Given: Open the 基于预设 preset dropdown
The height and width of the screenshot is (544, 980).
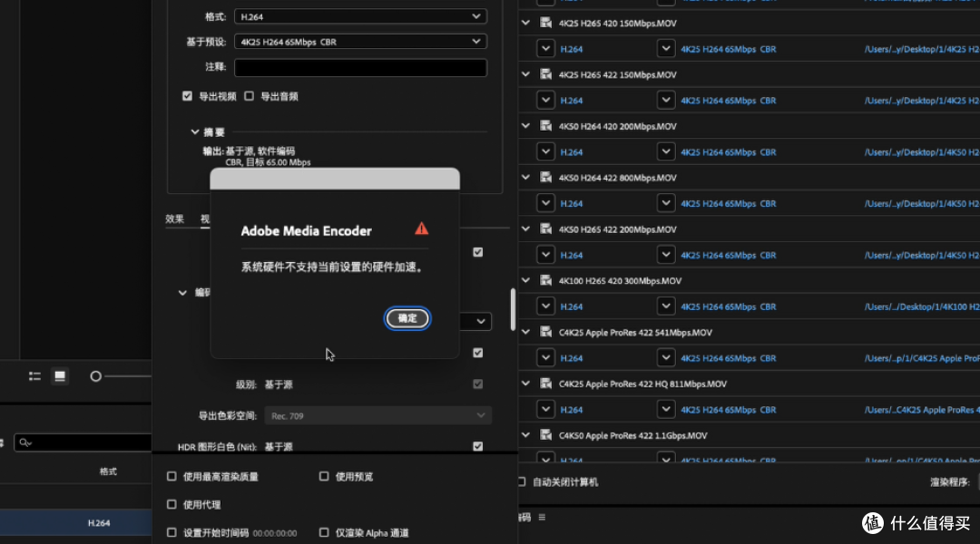Looking at the screenshot, I should [360, 42].
